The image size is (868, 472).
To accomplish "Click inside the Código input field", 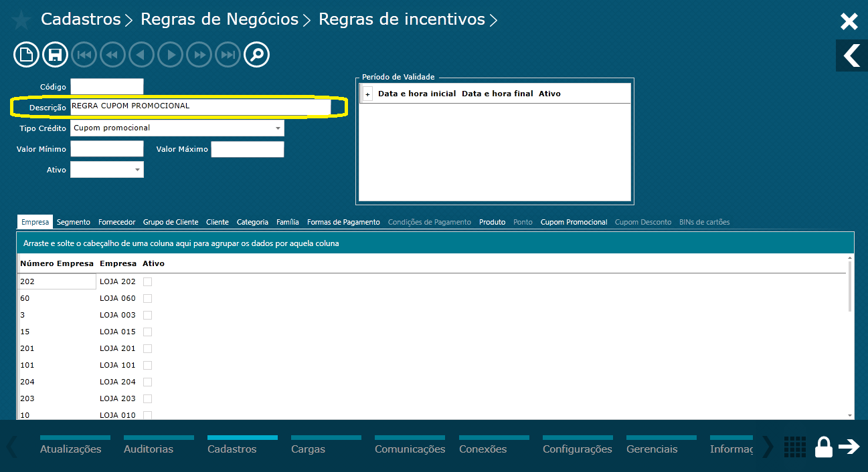I will pos(106,86).
